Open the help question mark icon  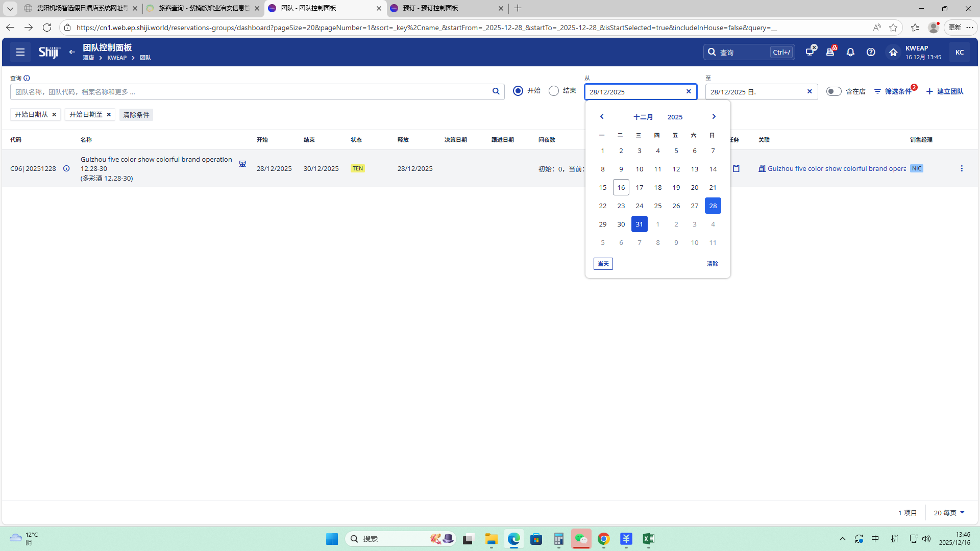point(871,52)
